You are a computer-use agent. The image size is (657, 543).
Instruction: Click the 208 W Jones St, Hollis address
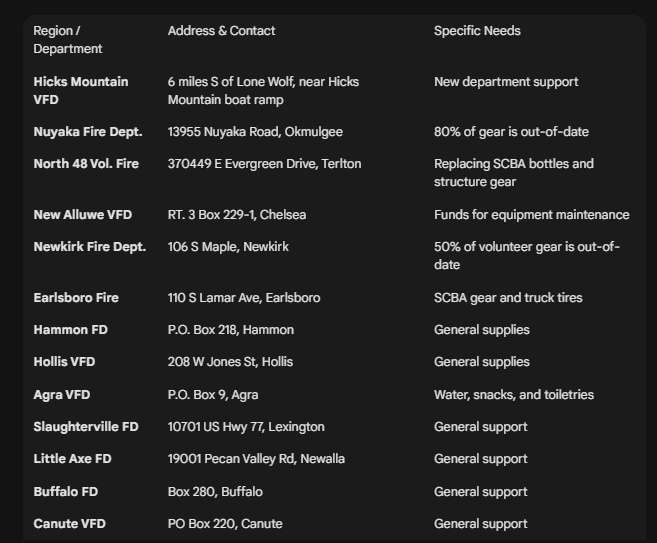(231, 362)
